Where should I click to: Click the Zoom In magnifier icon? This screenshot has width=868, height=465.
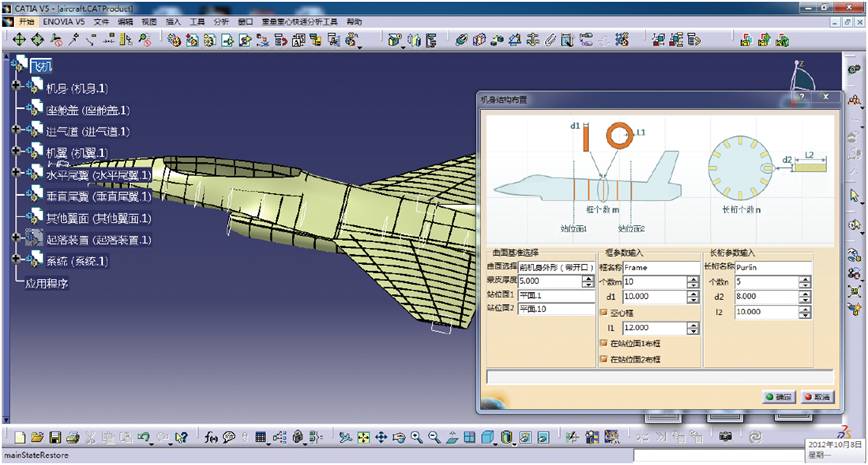[416, 437]
